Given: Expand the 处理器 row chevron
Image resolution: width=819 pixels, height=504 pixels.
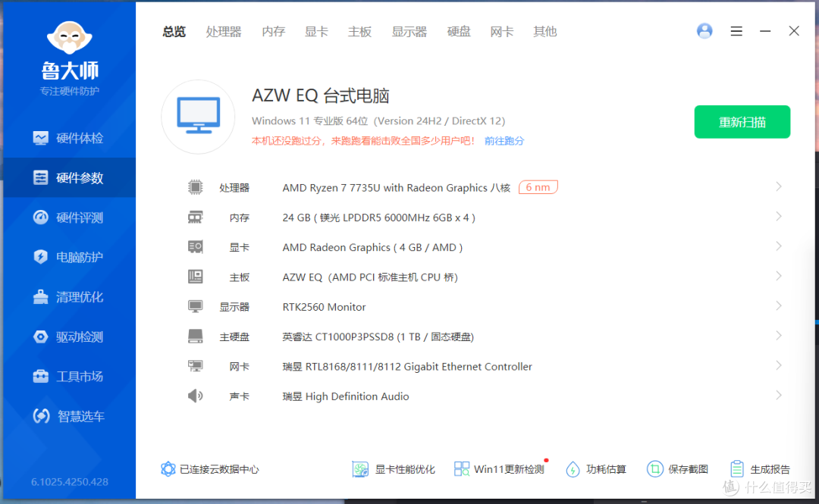Looking at the screenshot, I should pyautogui.click(x=779, y=187).
